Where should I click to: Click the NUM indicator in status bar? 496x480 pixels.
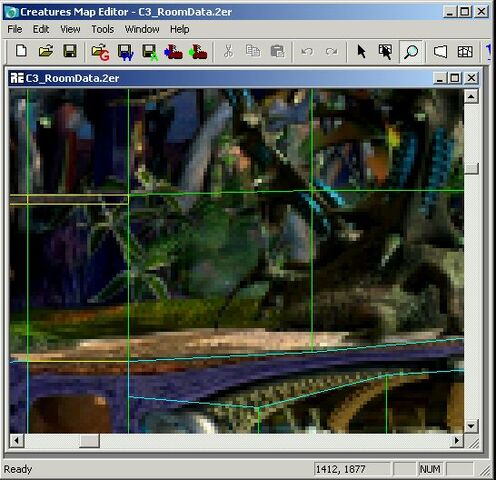coord(430,469)
